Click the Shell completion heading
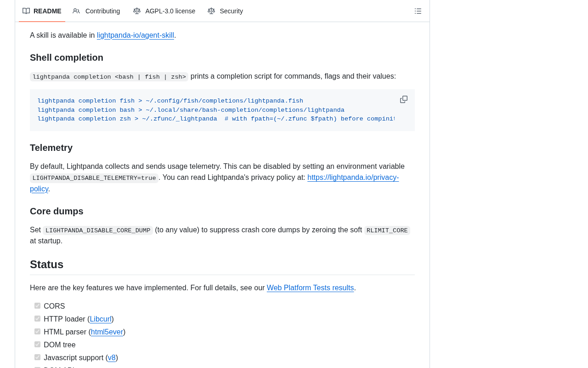This screenshot has width=588, height=368. point(67,57)
